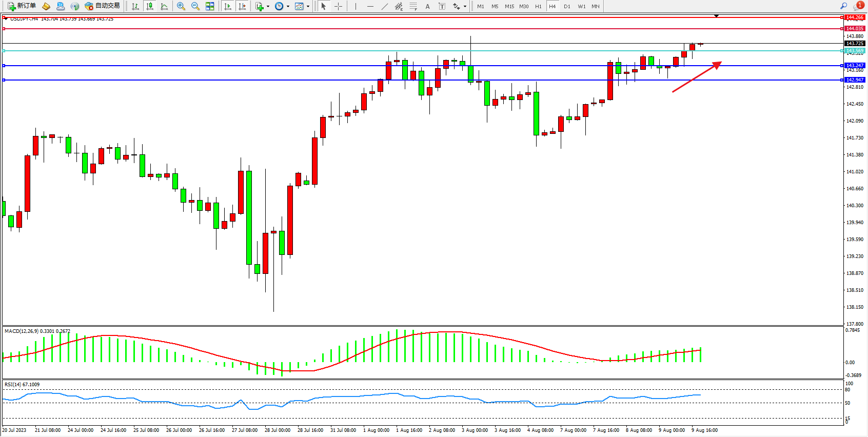The image size is (868, 437).
Task: Toggle chart auto scroll
Action: pyautogui.click(x=228, y=6)
